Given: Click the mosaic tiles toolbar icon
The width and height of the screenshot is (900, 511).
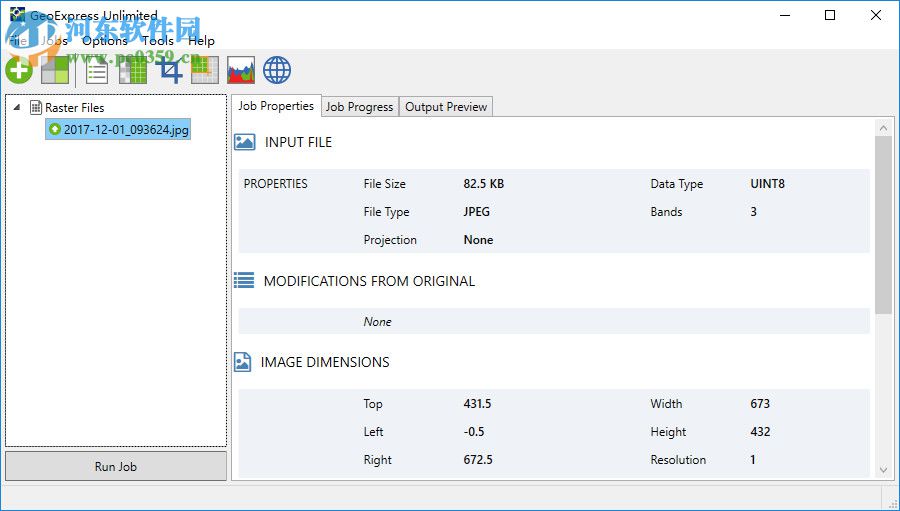Looking at the screenshot, I should (x=55, y=70).
